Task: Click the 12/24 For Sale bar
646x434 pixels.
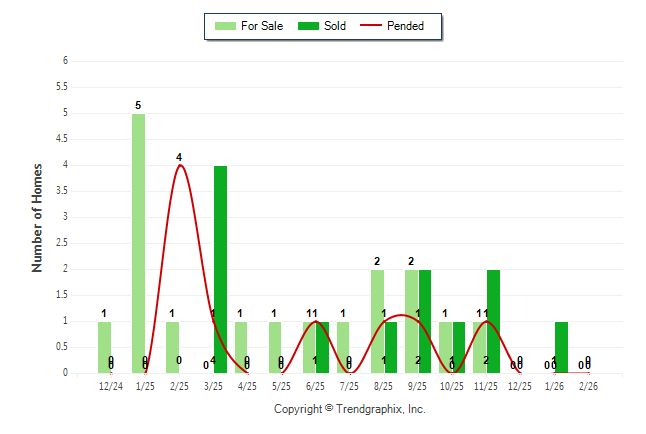Action: click(104, 347)
